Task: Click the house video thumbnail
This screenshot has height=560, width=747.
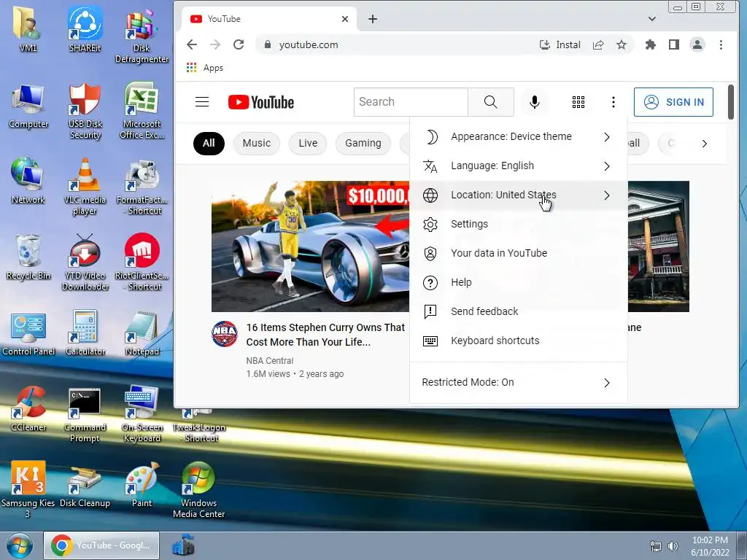Action: pos(659,246)
